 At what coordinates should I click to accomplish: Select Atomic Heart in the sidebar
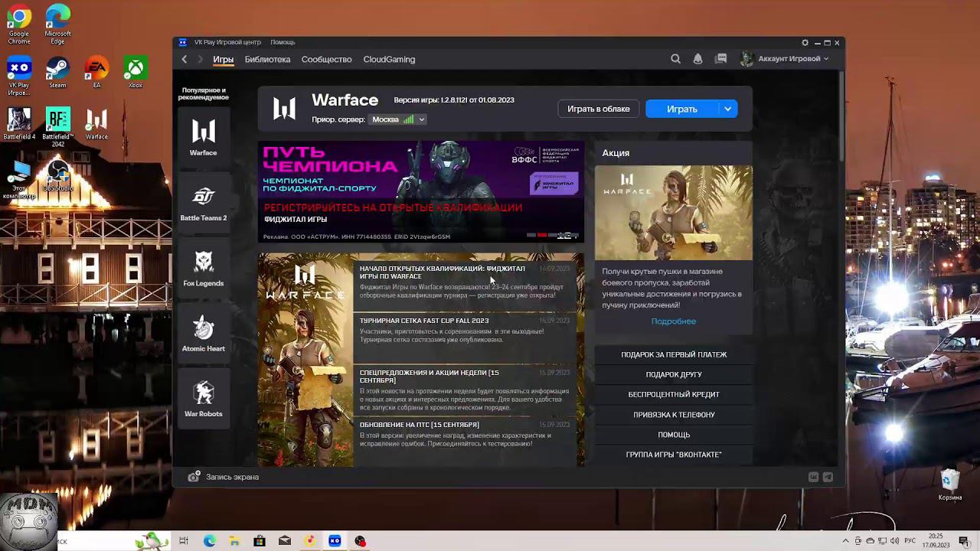point(203,334)
